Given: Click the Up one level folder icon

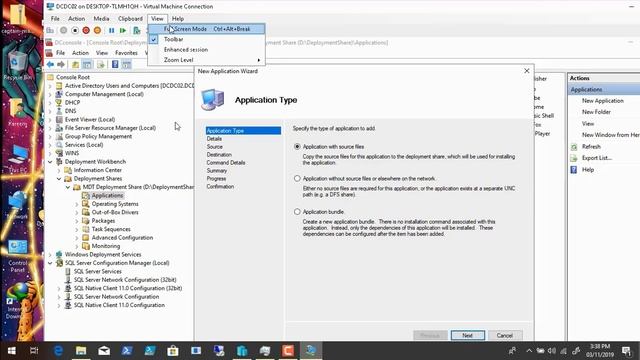Looking at the screenshot, I should [76, 64].
